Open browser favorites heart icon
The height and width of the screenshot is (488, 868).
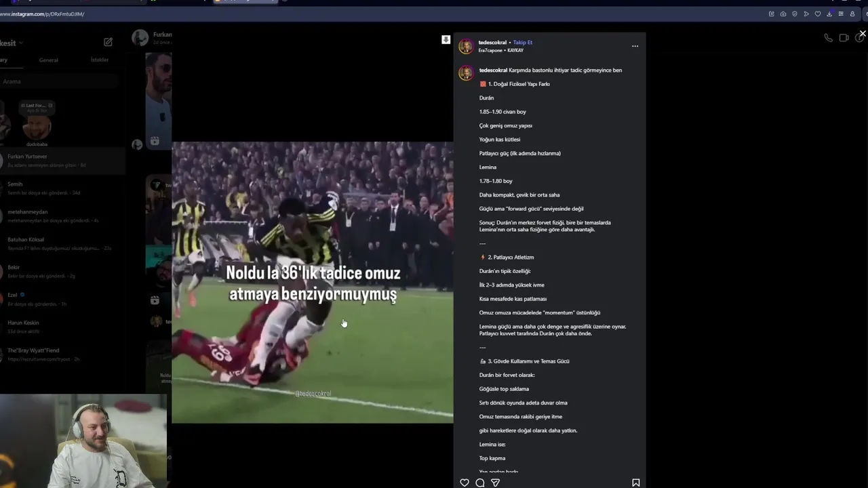click(x=818, y=14)
